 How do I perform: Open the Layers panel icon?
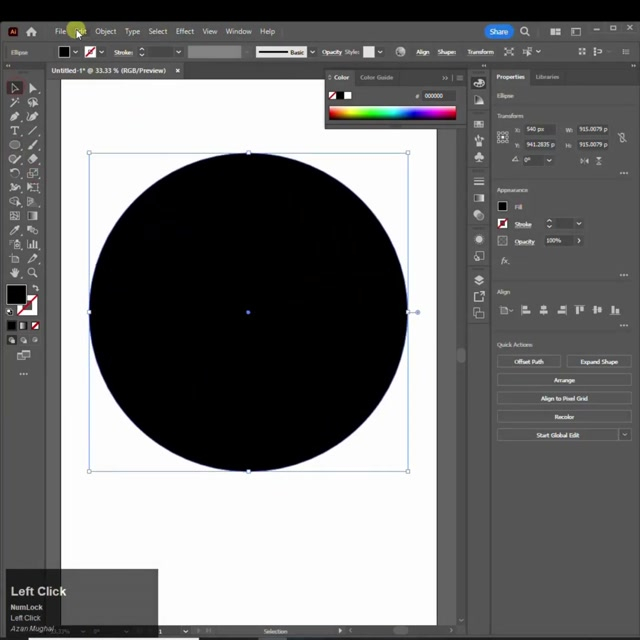click(479, 280)
